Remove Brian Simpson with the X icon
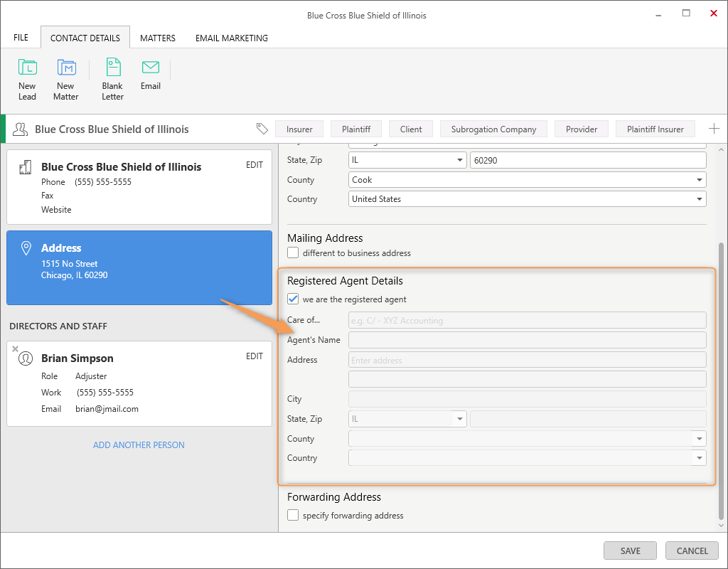Image resolution: width=728 pixels, height=569 pixels. 16,349
